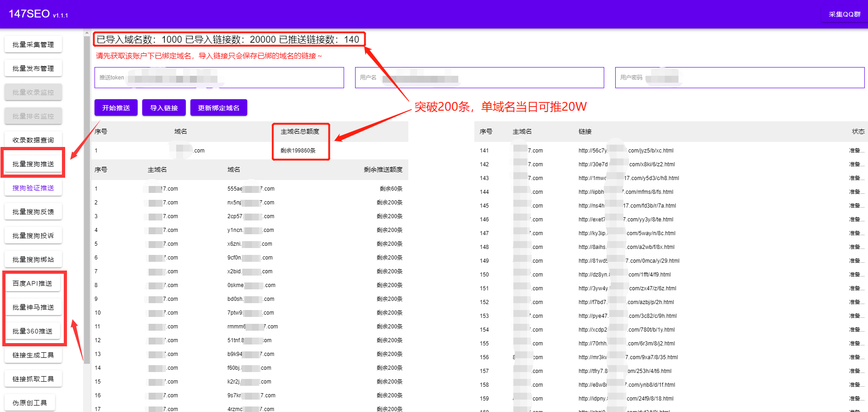Screen dimensions: 868x412
Task: Click 更新绑定域名 button
Action: [218, 108]
